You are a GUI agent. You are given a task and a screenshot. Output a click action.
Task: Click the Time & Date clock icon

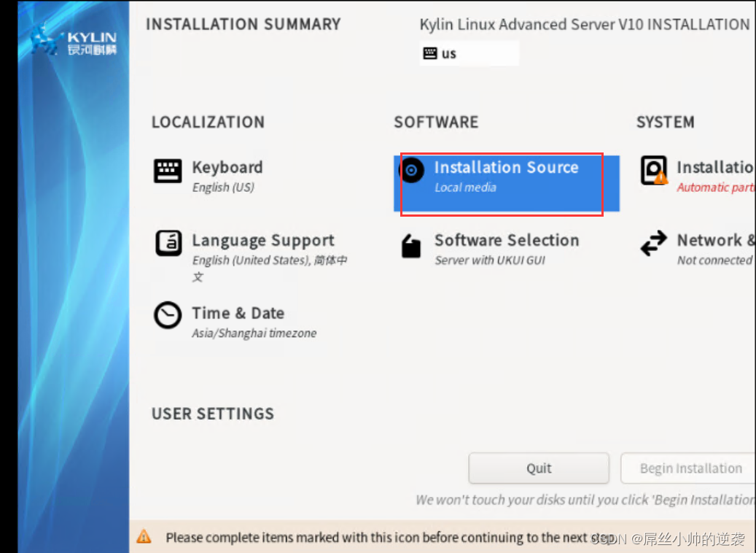coord(168,315)
